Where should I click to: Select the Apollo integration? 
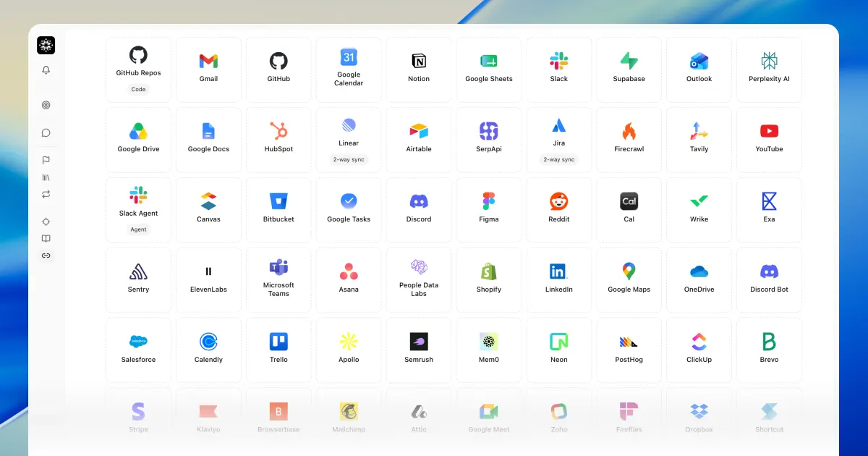point(349,350)
